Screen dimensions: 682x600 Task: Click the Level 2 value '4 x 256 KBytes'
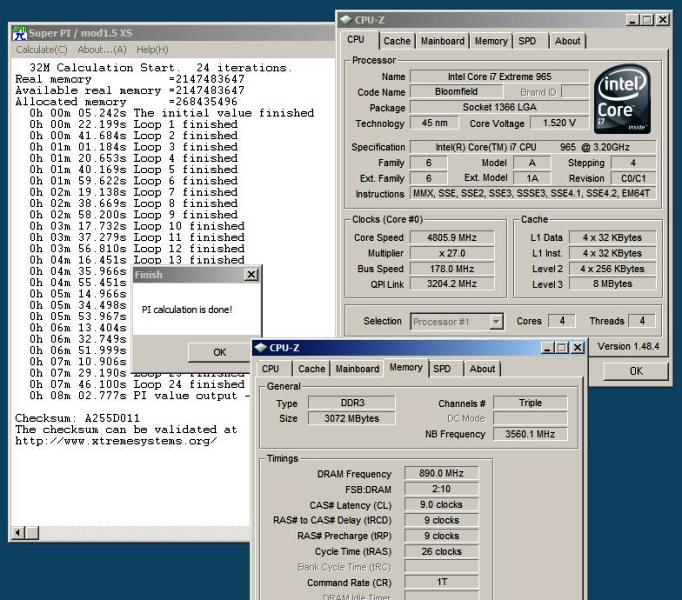[x=612, y=269]
